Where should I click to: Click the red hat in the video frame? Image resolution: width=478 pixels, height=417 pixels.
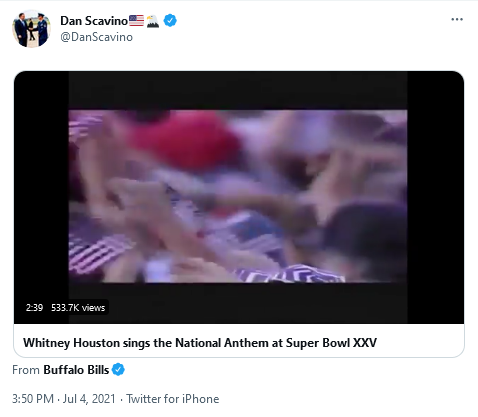pyautogui.click(x=185, y=140)
